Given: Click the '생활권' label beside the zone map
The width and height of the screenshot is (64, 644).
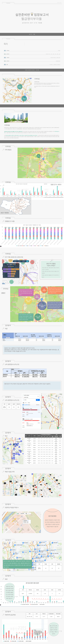Looking at the screenshot, I should pyautogui.click(x=3, y=293).
